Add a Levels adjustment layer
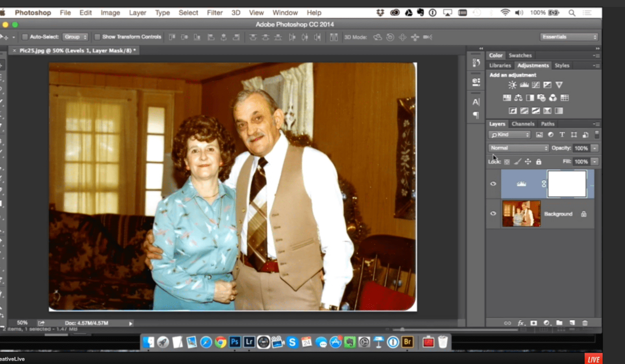 [524, 85]
